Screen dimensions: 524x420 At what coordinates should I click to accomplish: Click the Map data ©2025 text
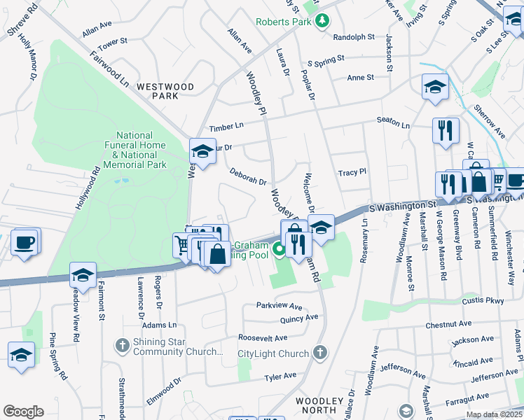click(x=494, y=415)
